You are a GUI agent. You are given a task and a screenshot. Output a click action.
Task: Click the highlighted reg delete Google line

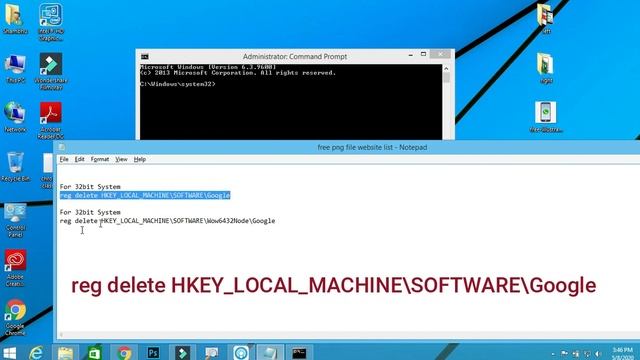pos(145,196)
